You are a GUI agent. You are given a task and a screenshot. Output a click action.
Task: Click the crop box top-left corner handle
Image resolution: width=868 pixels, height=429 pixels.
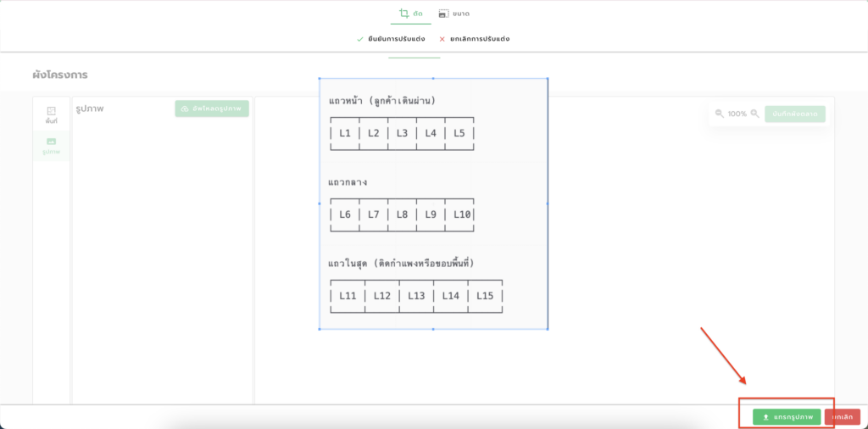click(320, 79)
